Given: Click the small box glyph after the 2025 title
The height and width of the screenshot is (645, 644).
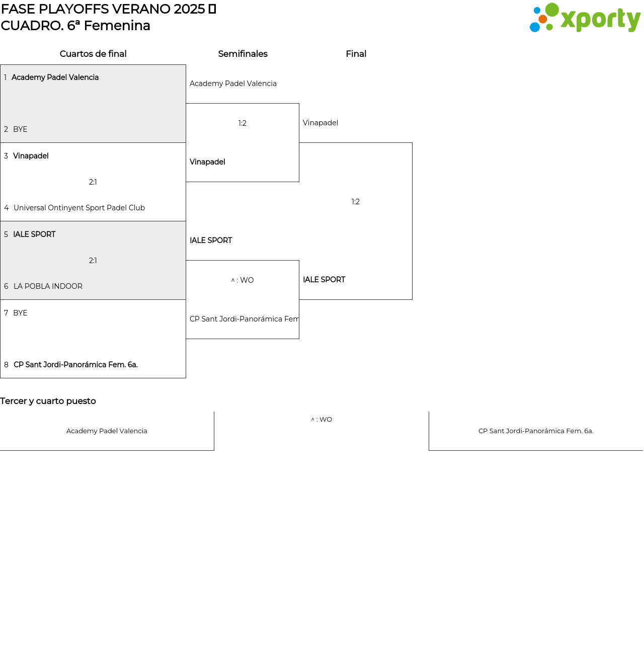Looking at the screenshot, I should point(212,9).
